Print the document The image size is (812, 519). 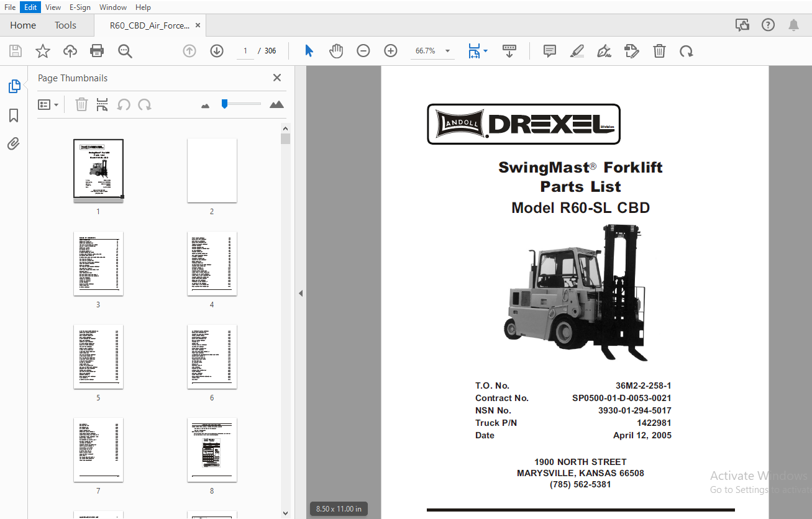click(x=97, y=51)
